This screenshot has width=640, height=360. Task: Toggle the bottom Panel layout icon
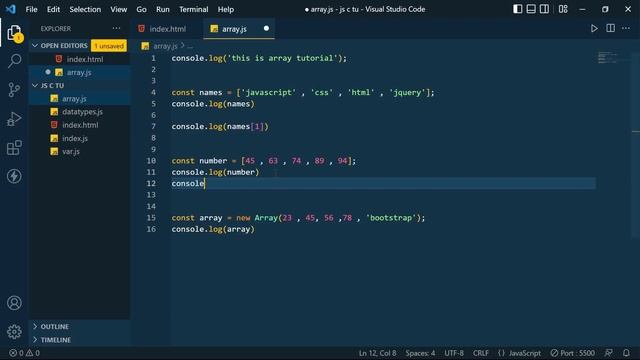click(x=531, y=9)
